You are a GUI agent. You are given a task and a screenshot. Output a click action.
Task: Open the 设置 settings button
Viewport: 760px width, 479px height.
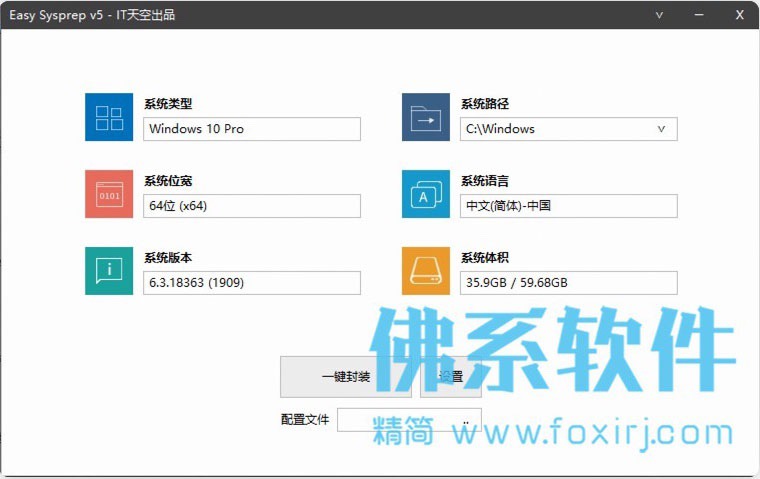point(451,377)
